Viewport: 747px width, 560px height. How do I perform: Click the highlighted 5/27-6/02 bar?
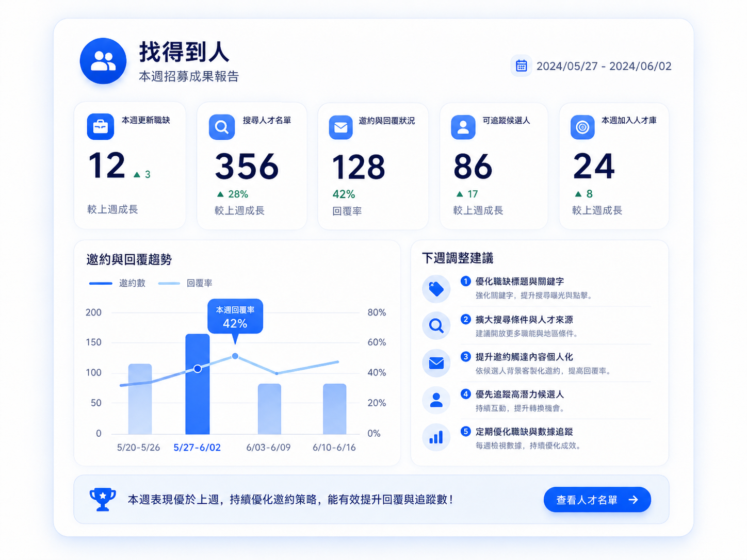198,384
